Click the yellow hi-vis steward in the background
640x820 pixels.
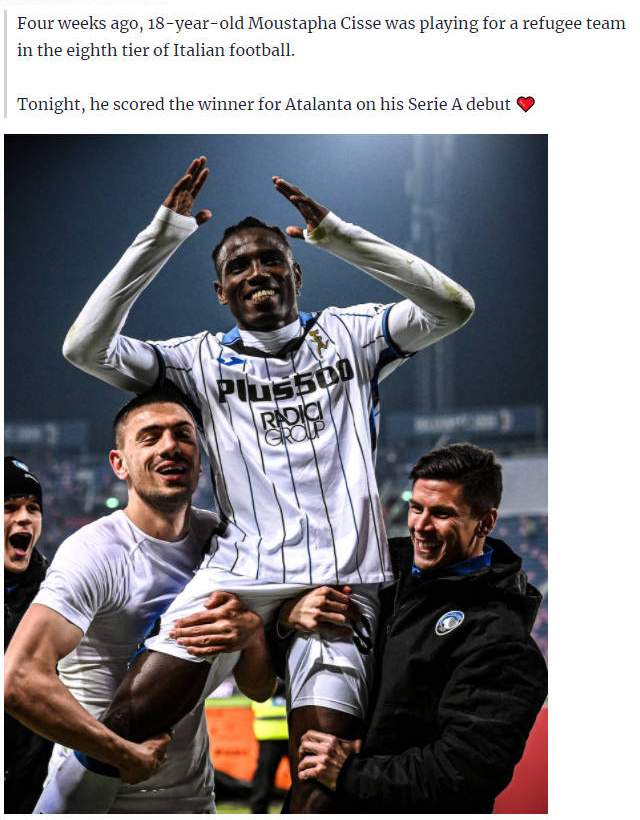[x=270, y=719]
